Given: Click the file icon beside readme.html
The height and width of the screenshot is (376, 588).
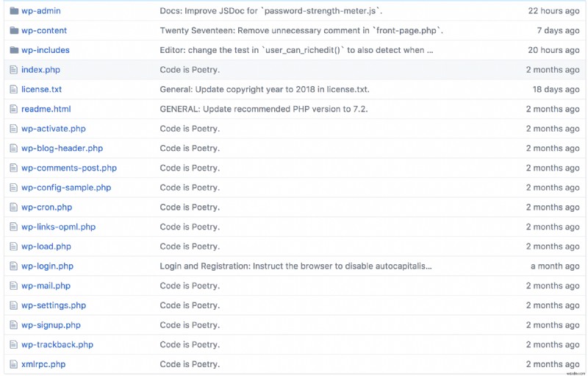Looking at the screenshot, I should (x=13, y=109).
